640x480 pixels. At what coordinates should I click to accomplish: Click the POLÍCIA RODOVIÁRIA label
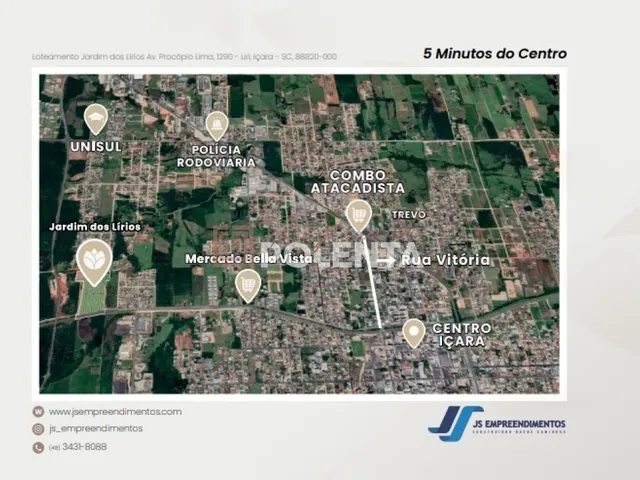click(x=216, y=156)
